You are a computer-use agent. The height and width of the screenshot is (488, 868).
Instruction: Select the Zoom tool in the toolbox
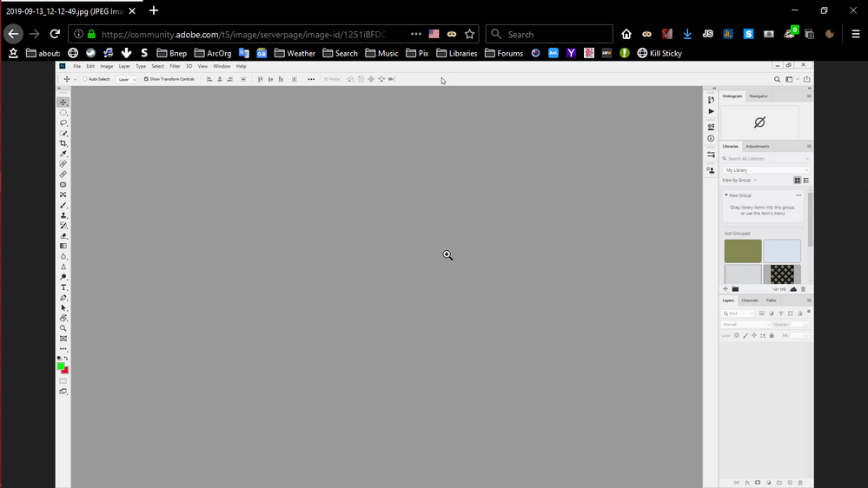click(63, 328)
